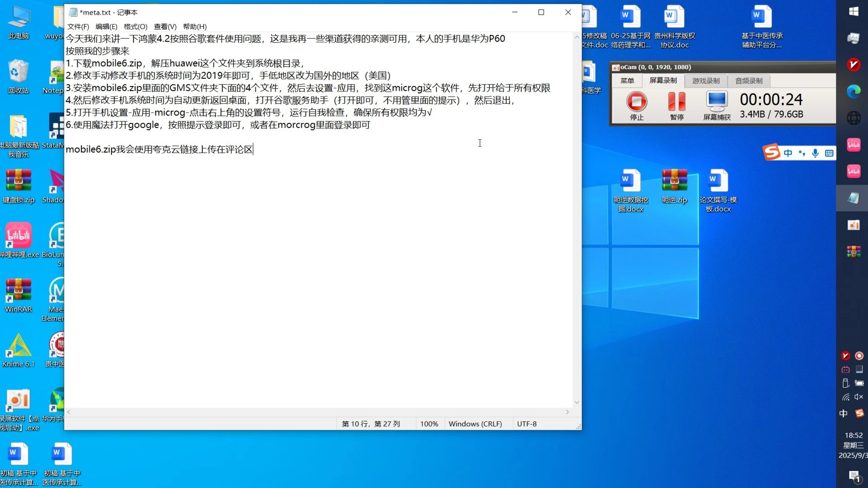Select the 贵州科学版权协议.doc desktop file
This screenshot has width=868, height=488.
coord(674,26)
